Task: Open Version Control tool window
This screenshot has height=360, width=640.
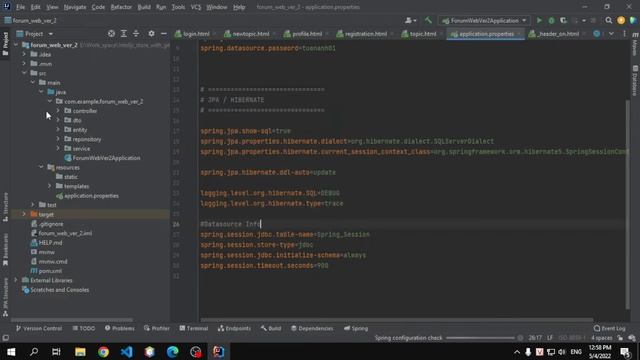Action: (39, 328)
